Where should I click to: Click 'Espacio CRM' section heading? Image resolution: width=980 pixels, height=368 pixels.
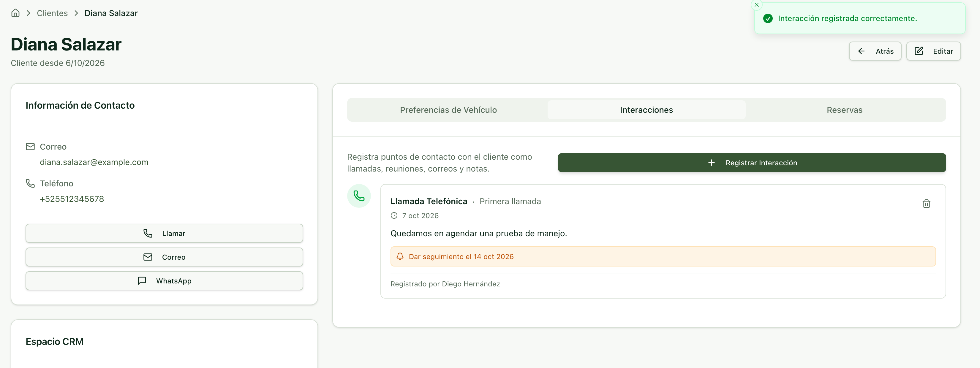pos(54,341)
